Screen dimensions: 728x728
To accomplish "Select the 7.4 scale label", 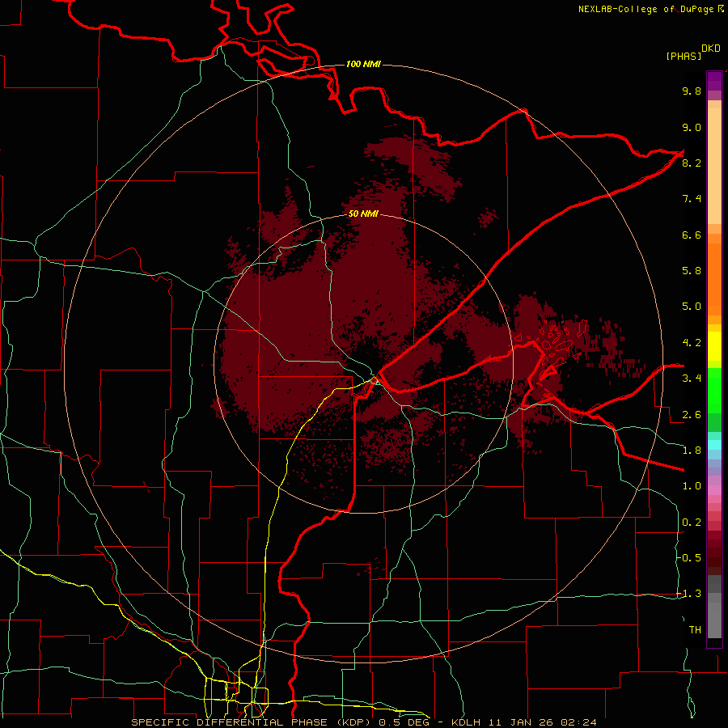I will point(692,199).
